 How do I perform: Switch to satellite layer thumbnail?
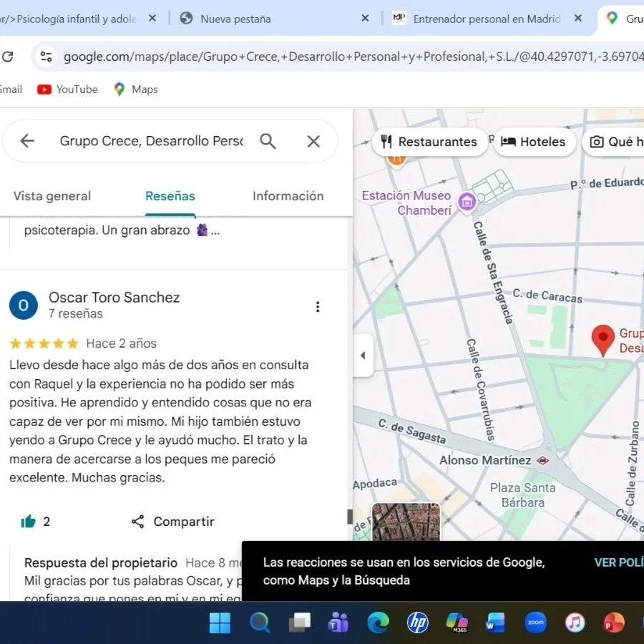pos(406,522)
